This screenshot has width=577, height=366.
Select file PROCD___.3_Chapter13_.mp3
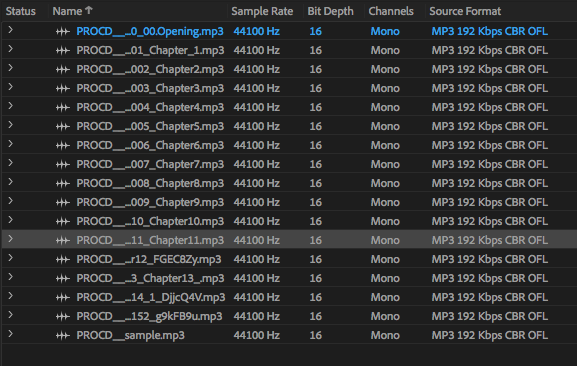[150, 279]
